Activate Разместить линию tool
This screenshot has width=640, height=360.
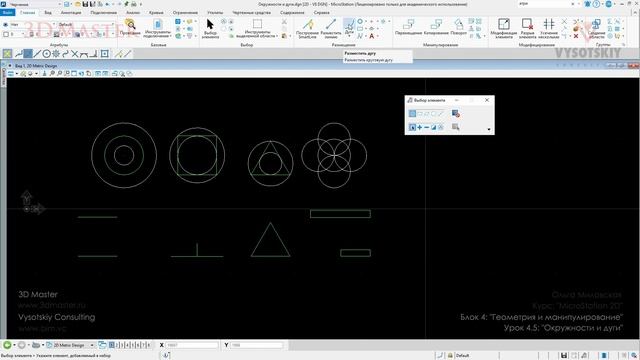click(331, 29)
